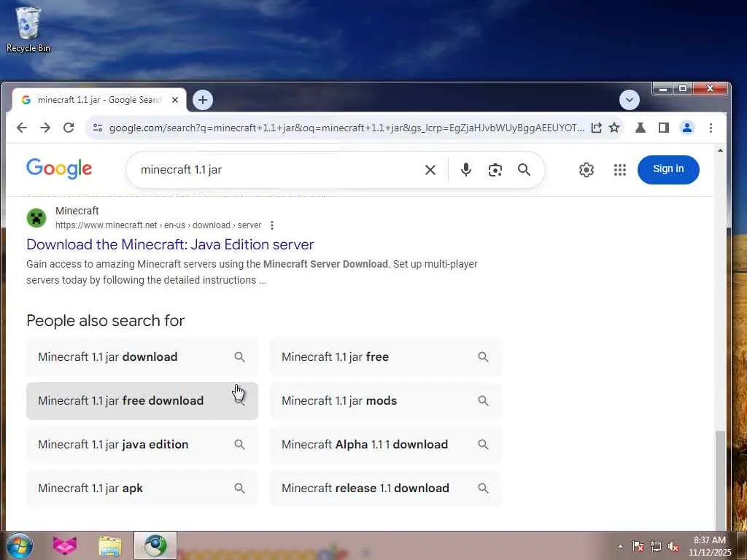Search Minecraft 1.1 jar free download suggestion
The width and height of the screenshot is (747, 560).
click(x=142, y=401)
